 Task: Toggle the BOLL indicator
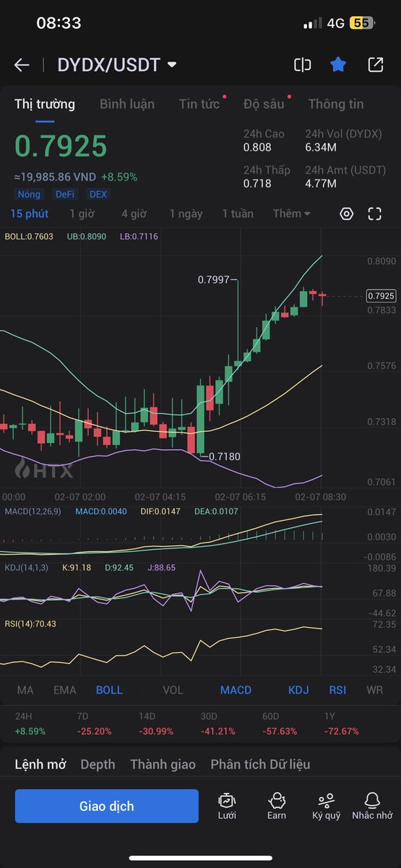109,690
